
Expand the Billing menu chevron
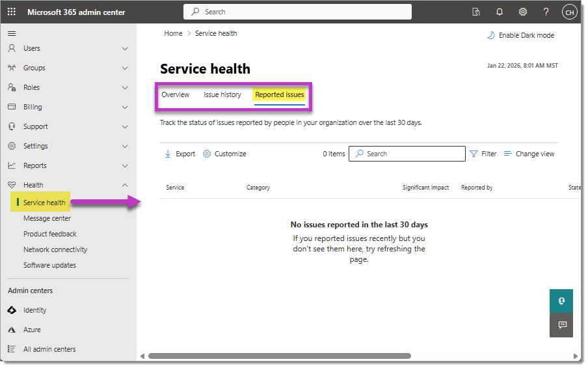point(125,107)
